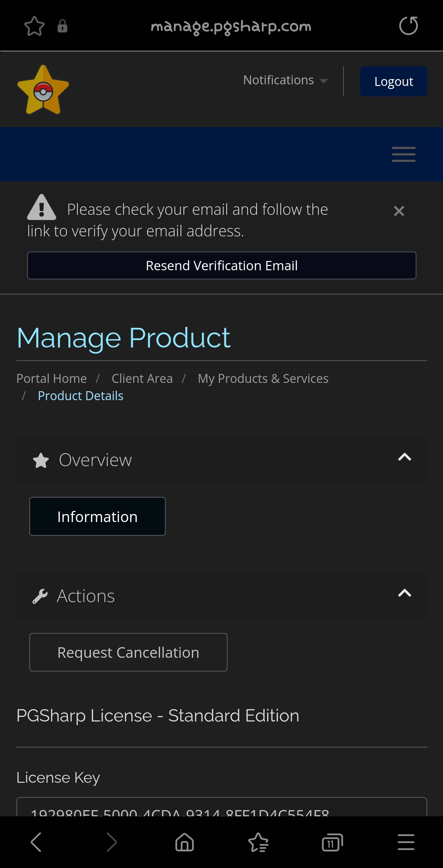The width and height of the screenshot is (443, 868).
Task: Open browser home page
Action: (185, 842)
